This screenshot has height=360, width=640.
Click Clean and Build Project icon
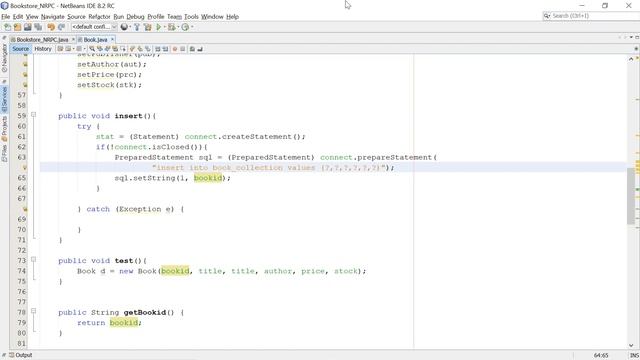147,27
